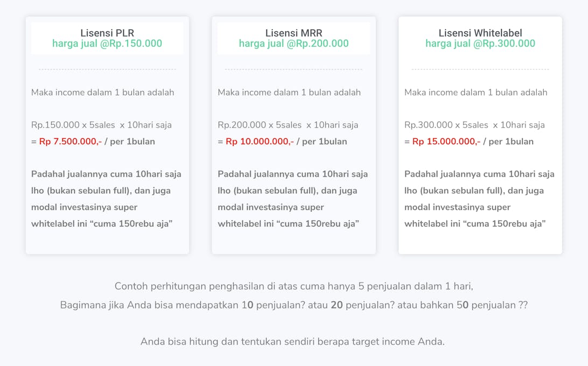Click the bold "Padahal jualannya" paragraph in Whitelabel card
This screenshot has width=588, height=366.
coord(479,199)
